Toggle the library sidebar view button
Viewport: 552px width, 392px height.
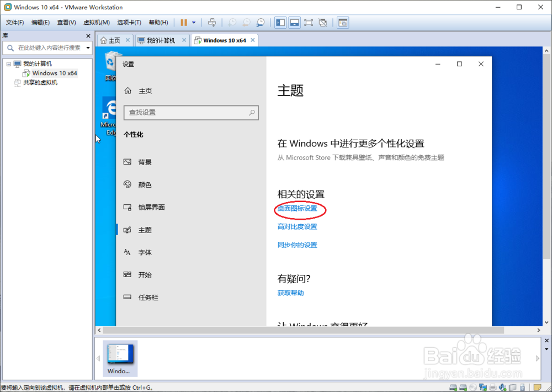coord(280,23)
